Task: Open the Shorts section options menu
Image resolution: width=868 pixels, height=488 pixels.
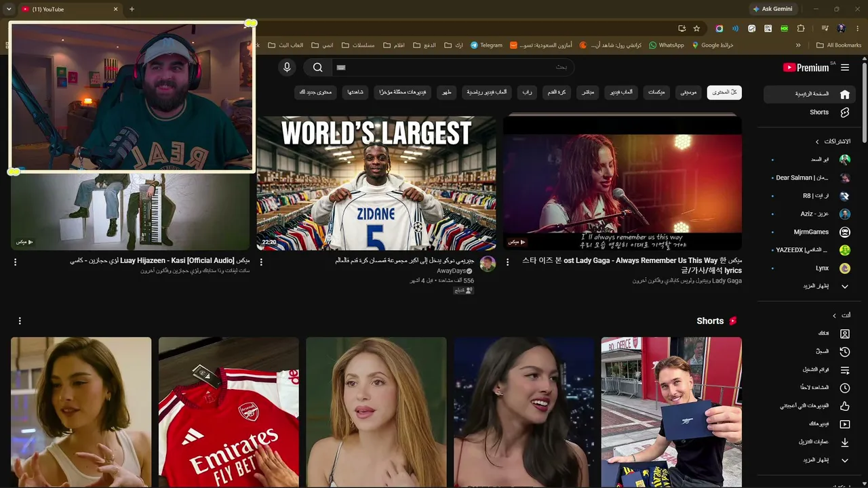Action: [x=20, y=321]
